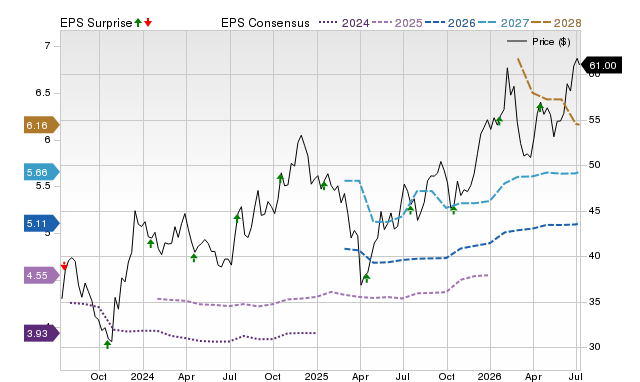Select the green surprise arrow at October 2025

pyautogui.click(x=453, y=210)
